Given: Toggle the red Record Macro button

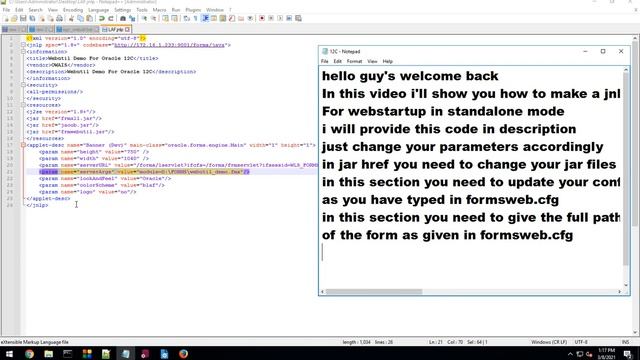Looking at the screenshot, I should [x=262, y=18].
